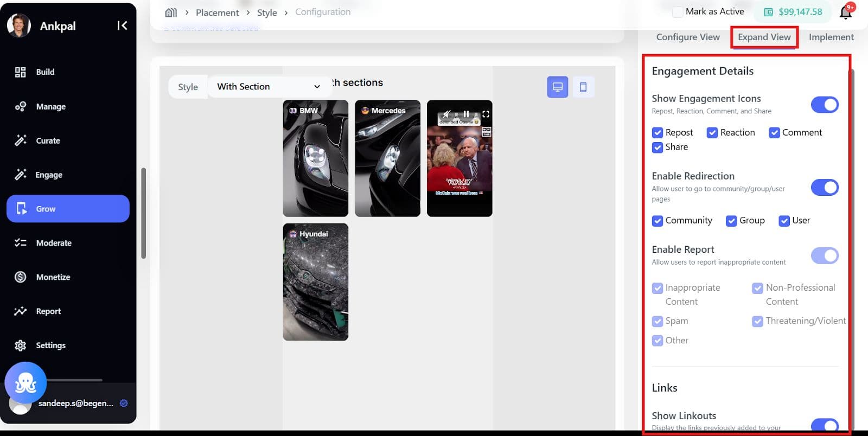Image resolution: width=868 pixels, height=436 pixels.
Task: Collapse the sidebar with the arrow icon
Action: (122, 25)
